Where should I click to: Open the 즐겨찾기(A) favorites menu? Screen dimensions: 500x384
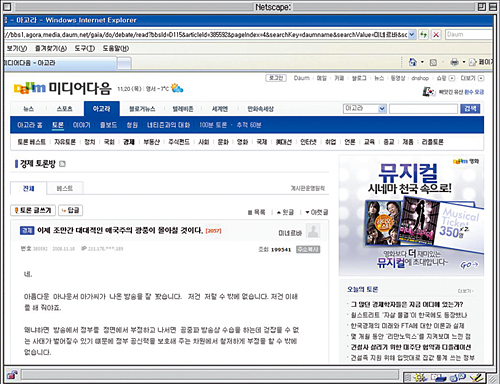(51, 48)
